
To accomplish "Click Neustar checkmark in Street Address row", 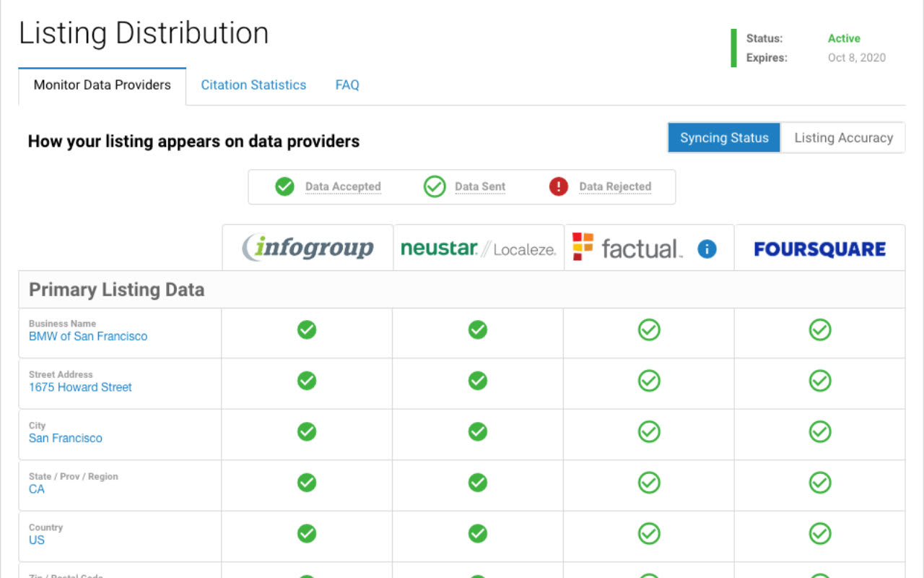I will (478, 381).
